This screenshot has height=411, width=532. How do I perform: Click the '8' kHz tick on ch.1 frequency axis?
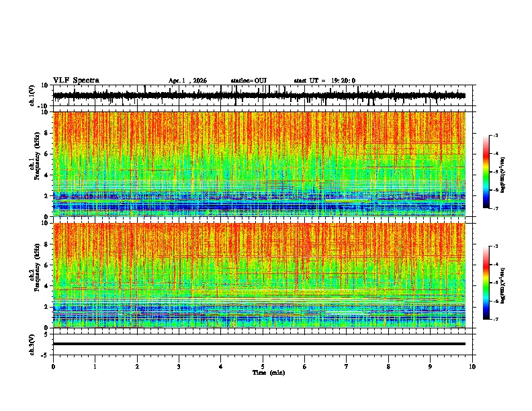46,133
